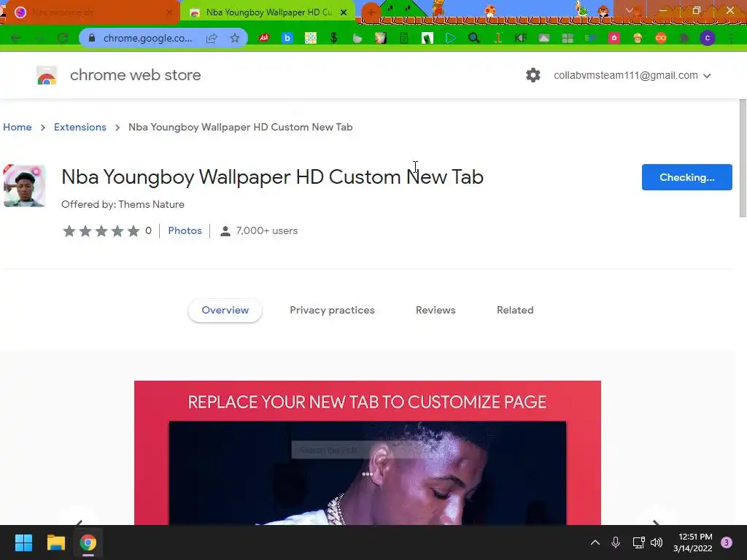Click the Chrome Web Store logo
Image resolution: width=747 pixels, height=560 pixels.
47,75
